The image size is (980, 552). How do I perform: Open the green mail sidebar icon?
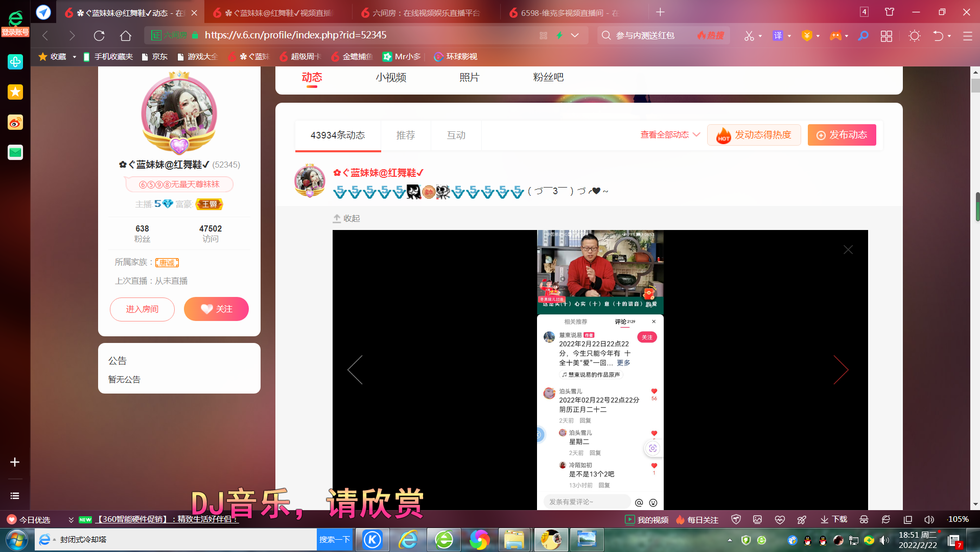pyautogui.click(x=15, y=152)
